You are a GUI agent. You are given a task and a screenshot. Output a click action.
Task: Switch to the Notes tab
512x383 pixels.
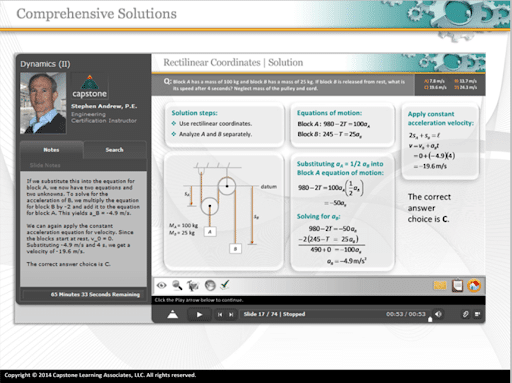pos(51,150)
